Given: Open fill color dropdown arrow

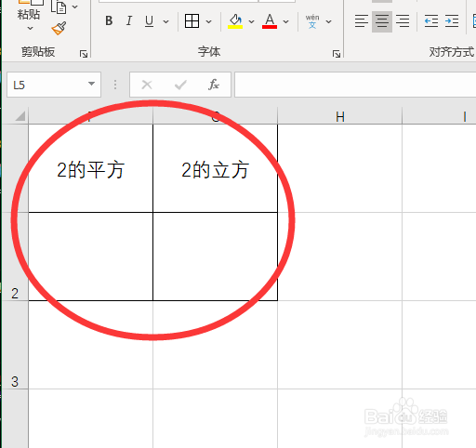Looking at the screenshot, I should point(252,21).
